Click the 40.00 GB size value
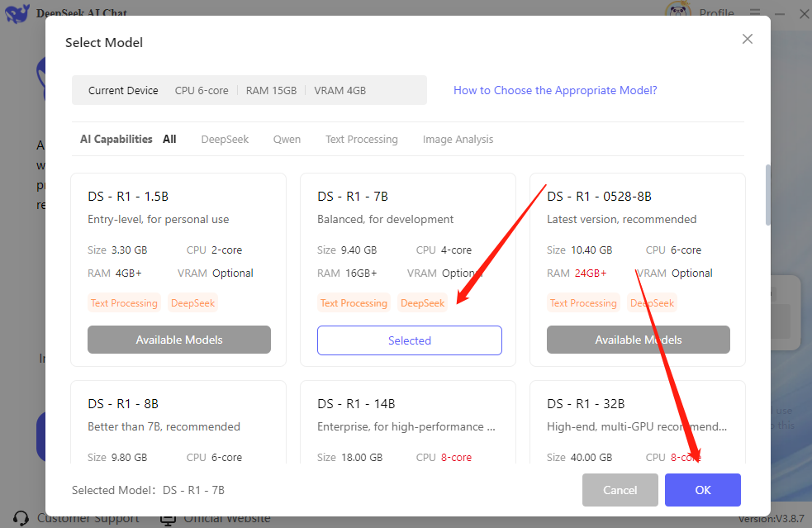 pos(591,457)
